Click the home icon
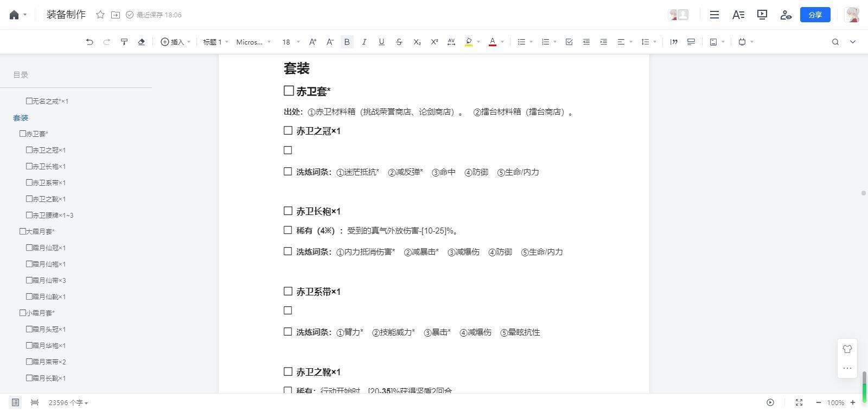This screenshot has height=410, width=868. [14, 15]
